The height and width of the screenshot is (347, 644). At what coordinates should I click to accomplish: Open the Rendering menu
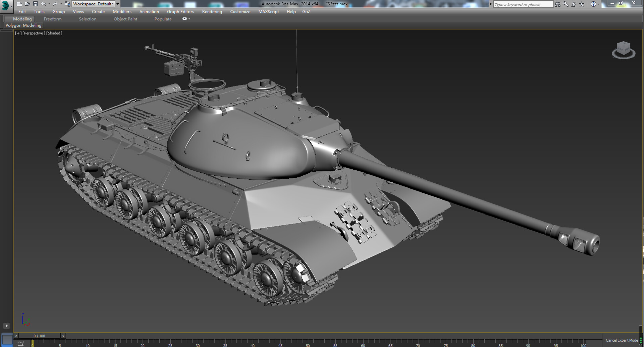[x=212, y=11]
